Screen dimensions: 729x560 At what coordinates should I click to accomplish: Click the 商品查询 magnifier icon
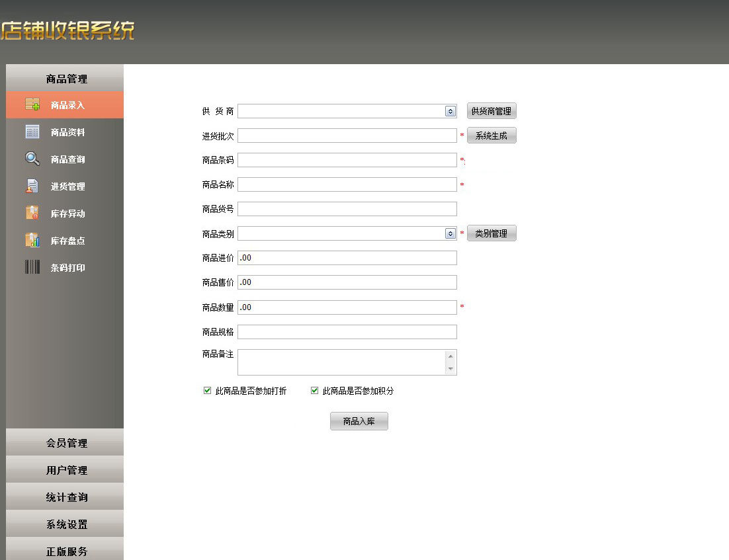(32, 159)
